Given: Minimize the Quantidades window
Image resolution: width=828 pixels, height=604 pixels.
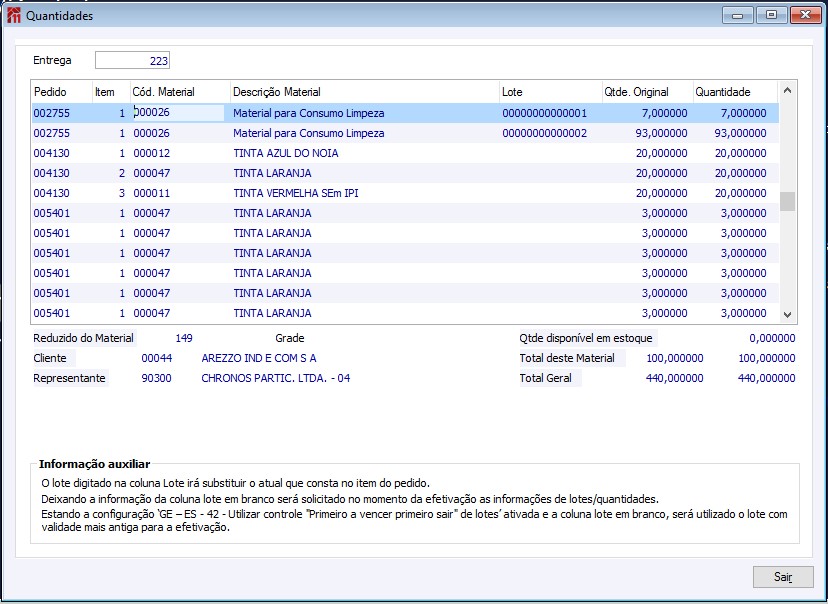Looking at the screenshot, I should click(x=740, y=15).
